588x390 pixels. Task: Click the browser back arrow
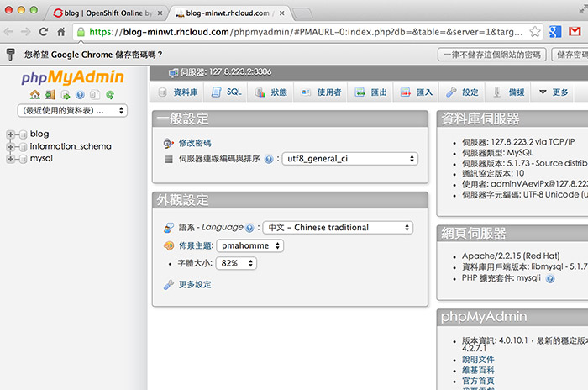click(x=9, y=32)
